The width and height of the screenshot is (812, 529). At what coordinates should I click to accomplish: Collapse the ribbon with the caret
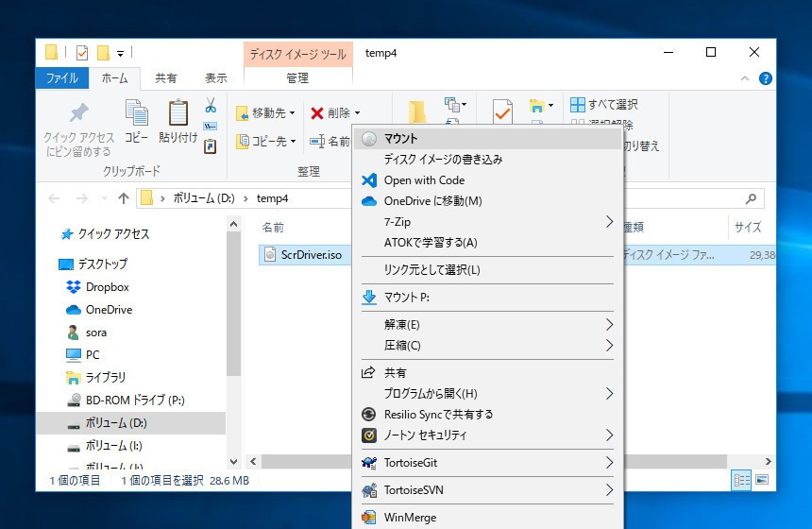[745, 78]
